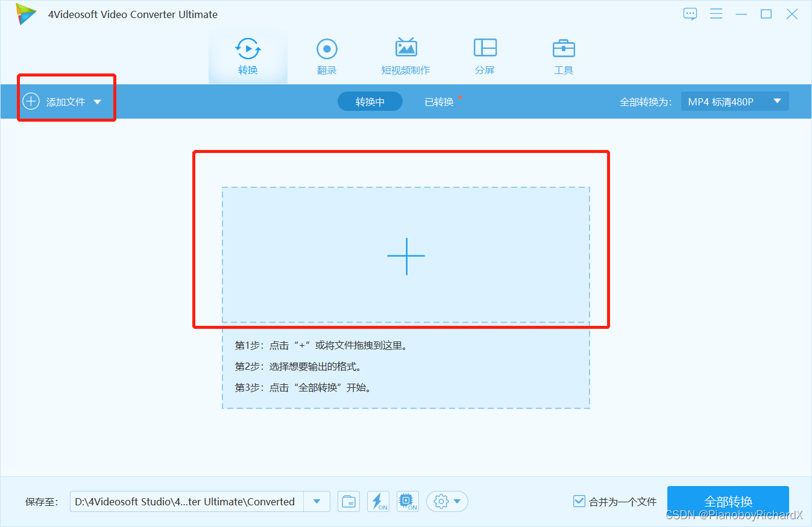Maximize the Video Converter window
The height and width of the screenshot is (527, 812).
click(766, 14)
